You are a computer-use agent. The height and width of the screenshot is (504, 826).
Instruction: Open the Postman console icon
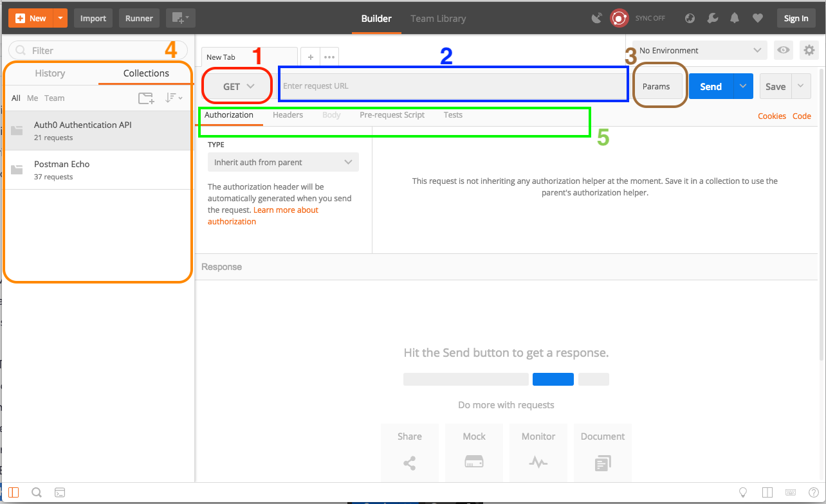click(59, 492)
